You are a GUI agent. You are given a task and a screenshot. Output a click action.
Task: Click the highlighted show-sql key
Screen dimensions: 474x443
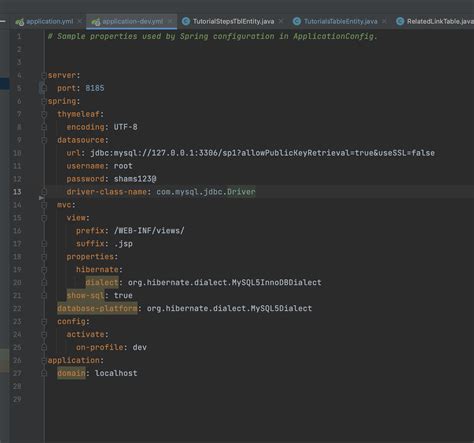(85, 296)
